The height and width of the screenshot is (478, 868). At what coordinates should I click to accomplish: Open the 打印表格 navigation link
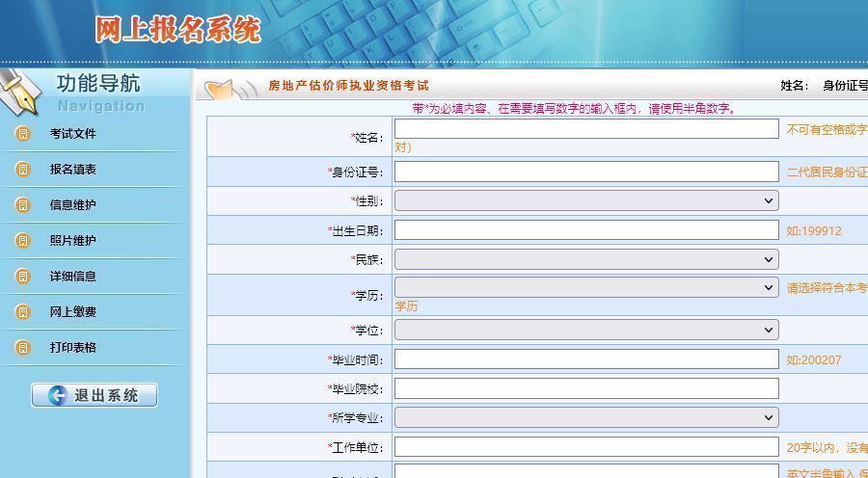73,348
